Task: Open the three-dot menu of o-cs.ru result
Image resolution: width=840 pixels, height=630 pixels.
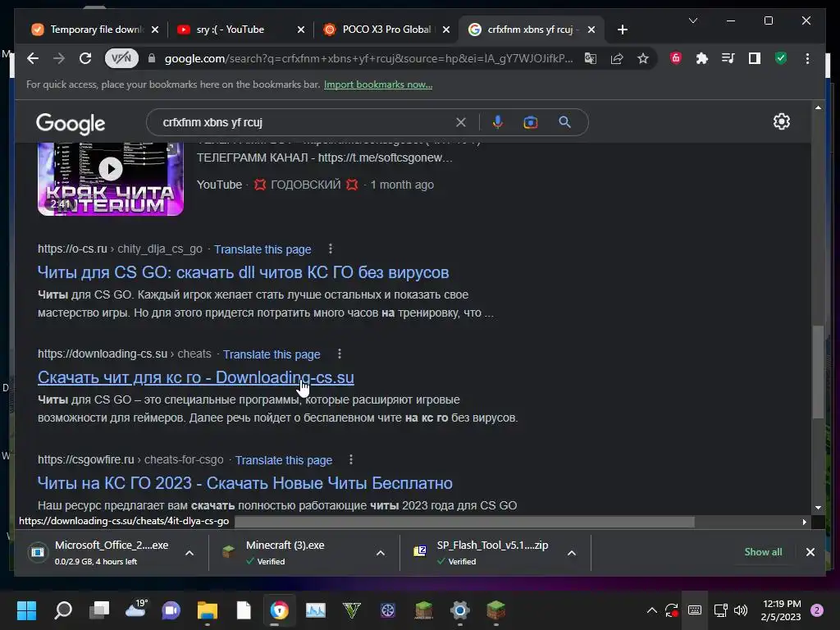Action: [x=331, y=249]
